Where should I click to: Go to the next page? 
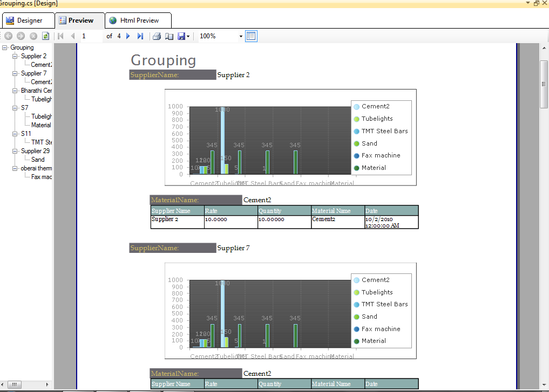coord(128,36)
